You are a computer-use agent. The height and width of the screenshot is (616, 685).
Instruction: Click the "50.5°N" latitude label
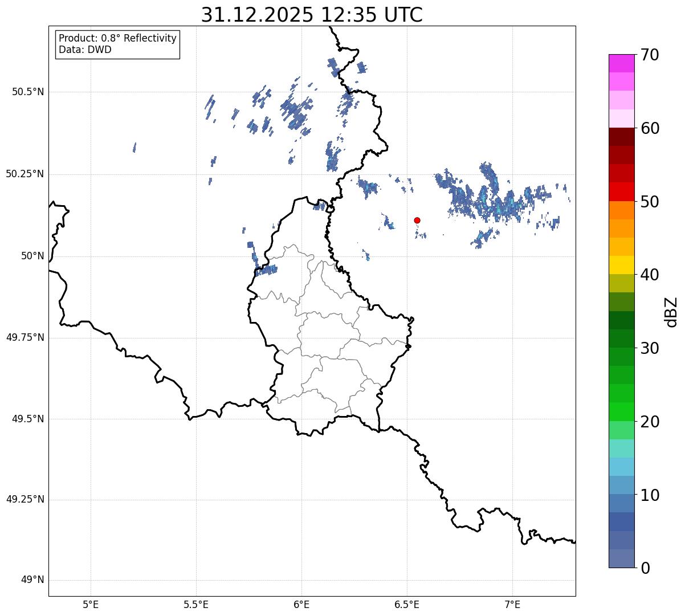point(28,92)
